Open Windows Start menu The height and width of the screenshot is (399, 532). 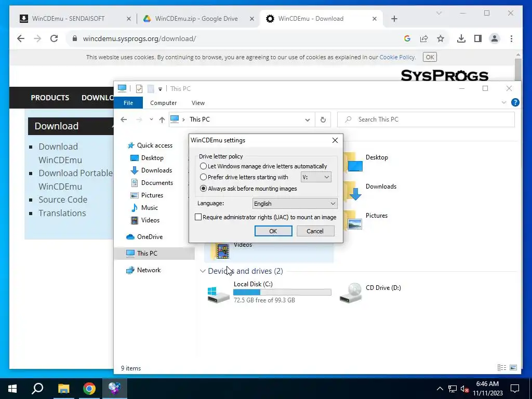point(12,389)
